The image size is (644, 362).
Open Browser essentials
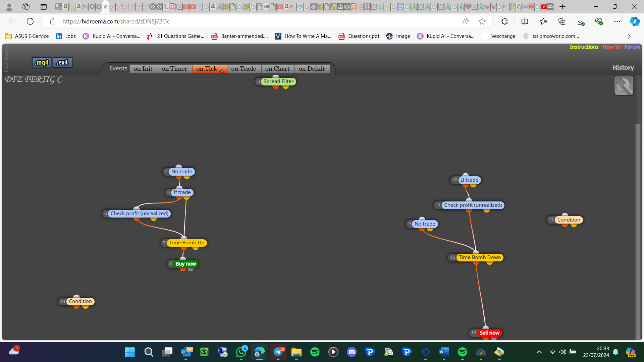599,21
